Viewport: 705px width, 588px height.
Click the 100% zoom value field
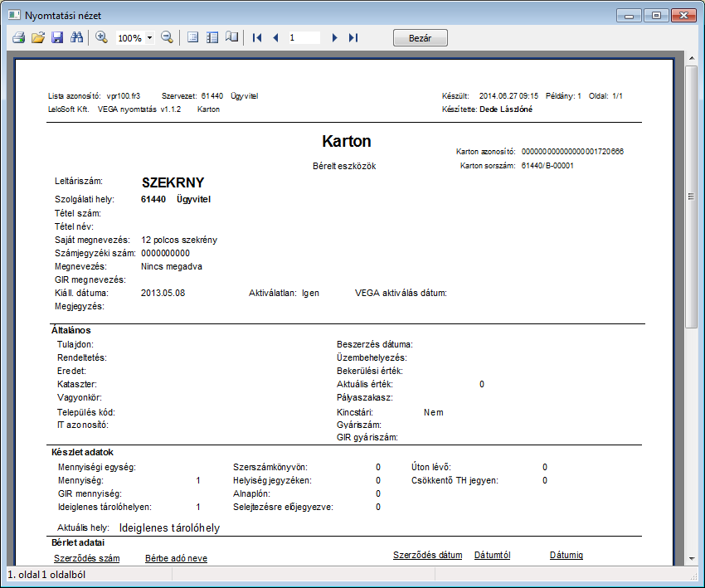130,38
